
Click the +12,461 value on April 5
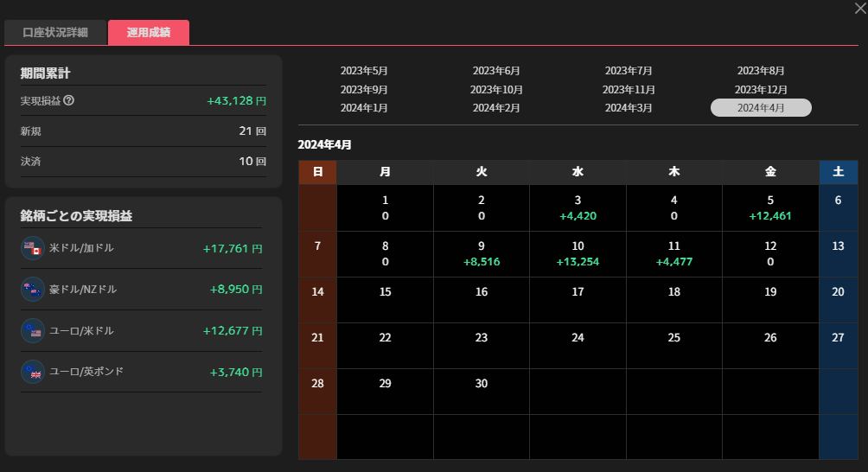770,216
